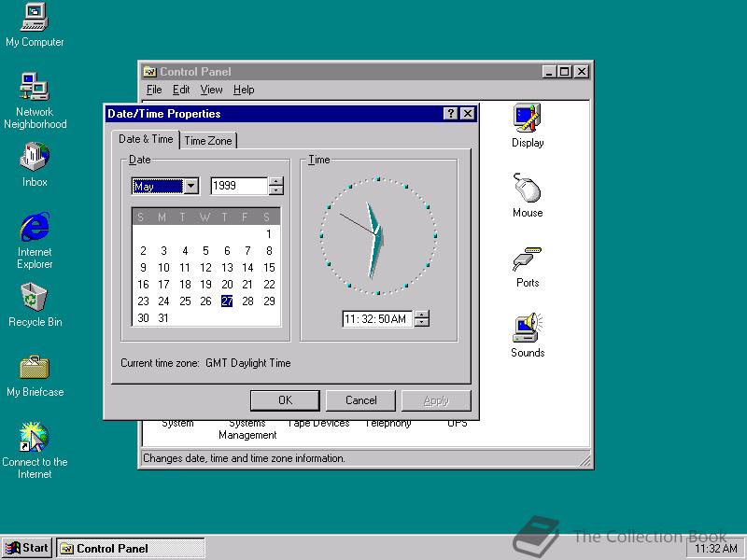Image resolution: width=747 pixels, height=560 pixels.
Task: Click the time field 11:32:50 AM
Action: (x=377, y=318)
